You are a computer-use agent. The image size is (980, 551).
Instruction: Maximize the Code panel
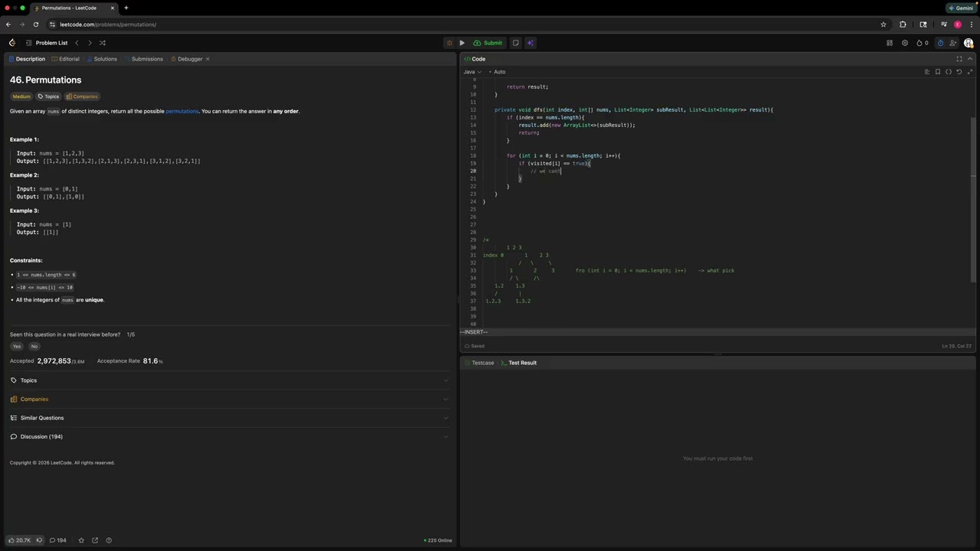pyautogui.click(x=959, y=59)
